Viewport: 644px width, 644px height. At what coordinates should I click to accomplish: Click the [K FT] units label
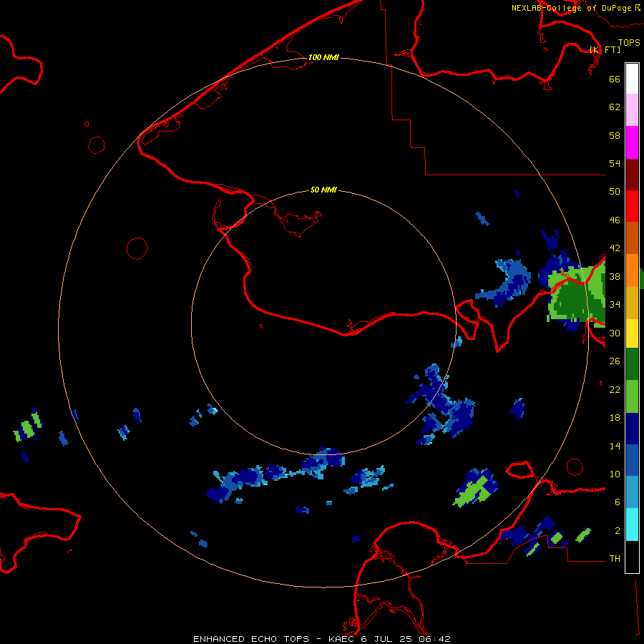point(605,49)
